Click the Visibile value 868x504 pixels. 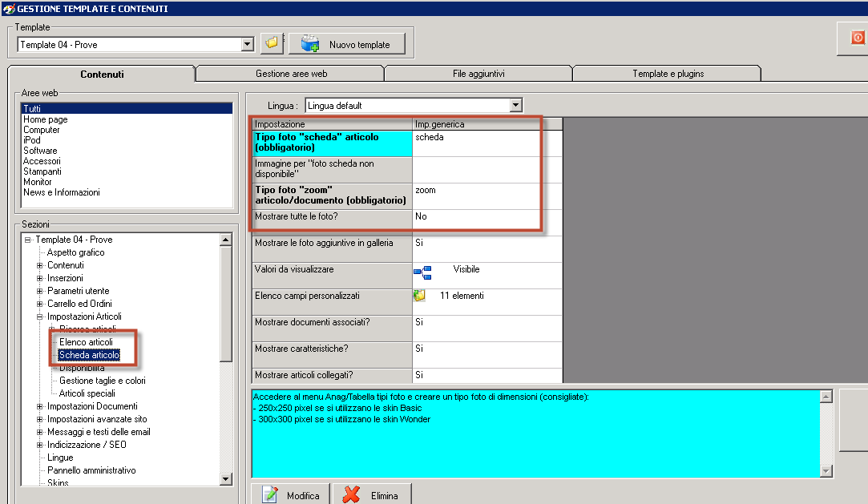click(x=466, y=269)
